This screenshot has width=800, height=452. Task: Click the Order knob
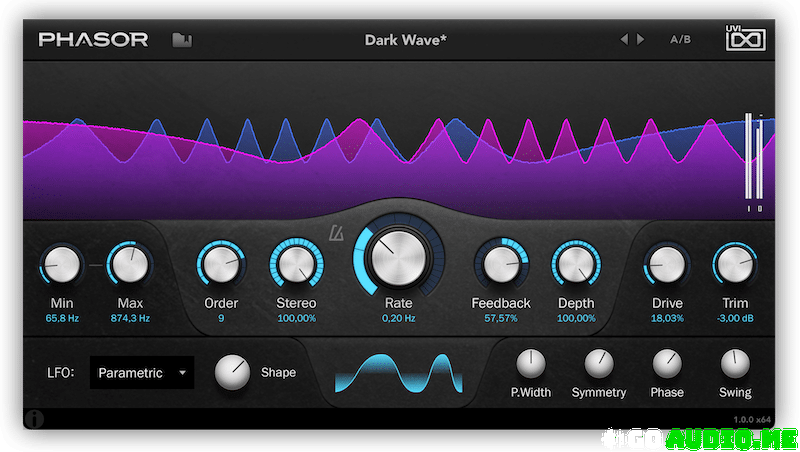(x=221, y=265)
